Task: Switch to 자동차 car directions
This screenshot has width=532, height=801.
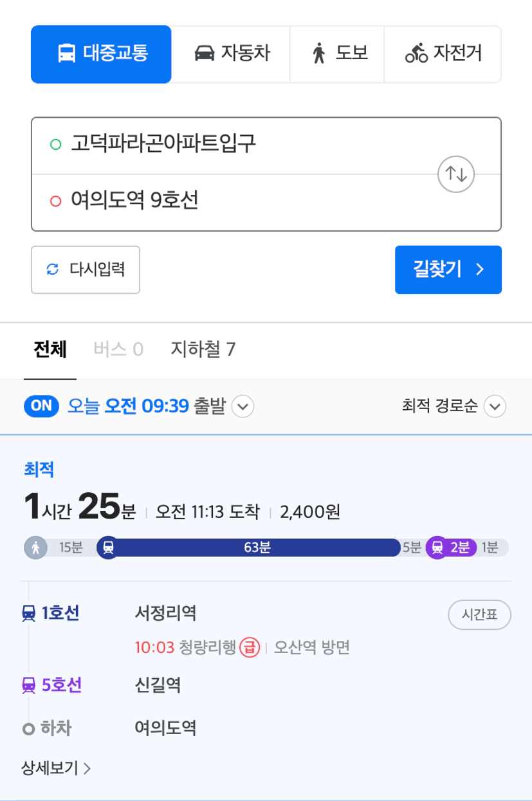Action: [x=231, y=54]
